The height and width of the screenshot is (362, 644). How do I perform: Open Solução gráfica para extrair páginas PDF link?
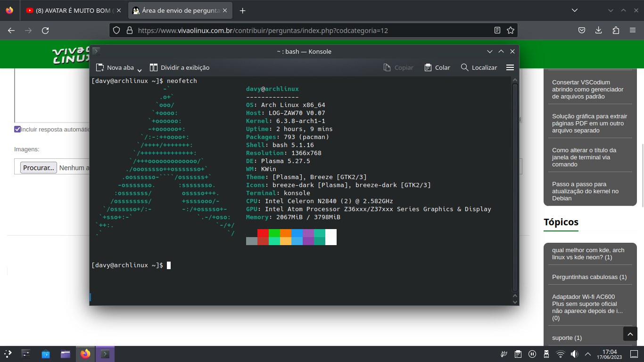point(590,123)
